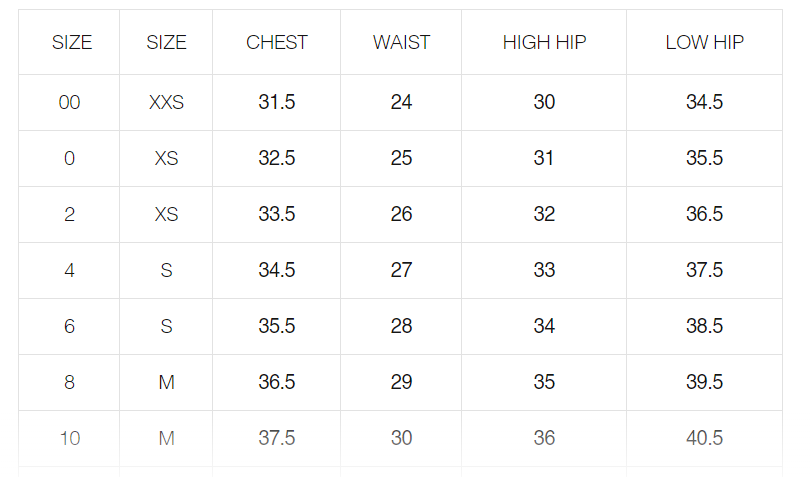Click high hip value 32

point(544,214)
